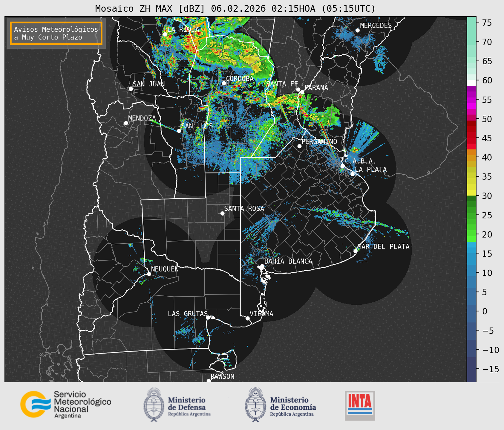The image size is (504, 430).
Task: Click the BAHÍA BLANCA city name label
Action: [288, 261]
